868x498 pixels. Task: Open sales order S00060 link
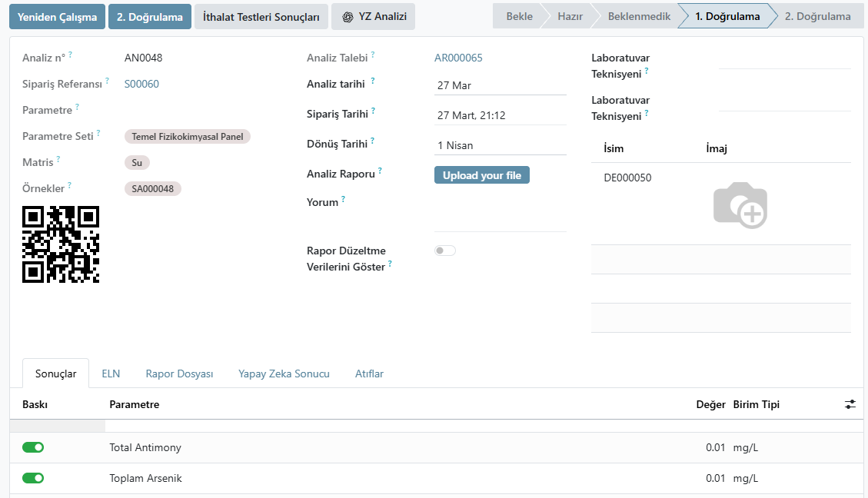(x=141, y=84)
